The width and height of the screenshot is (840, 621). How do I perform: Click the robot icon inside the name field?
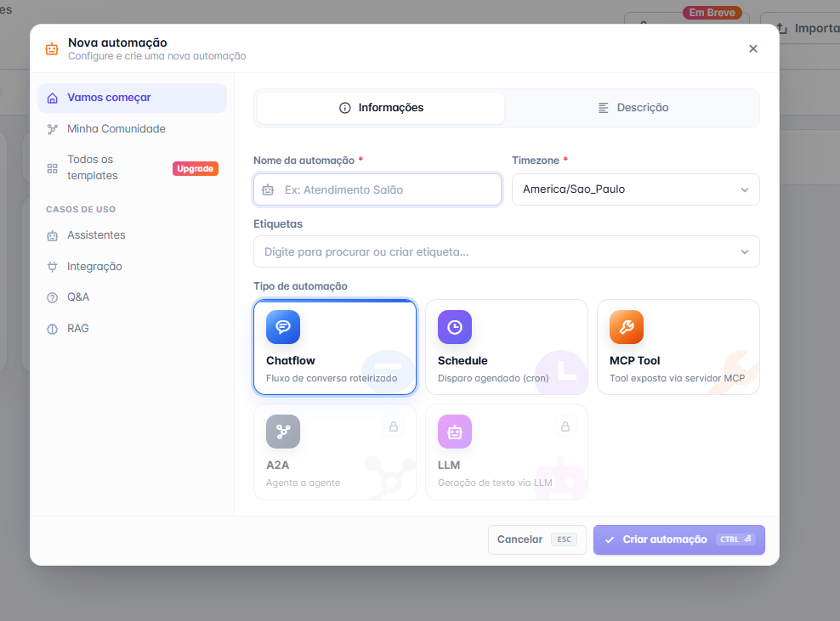pyautogui.click(x=268, y=189)
